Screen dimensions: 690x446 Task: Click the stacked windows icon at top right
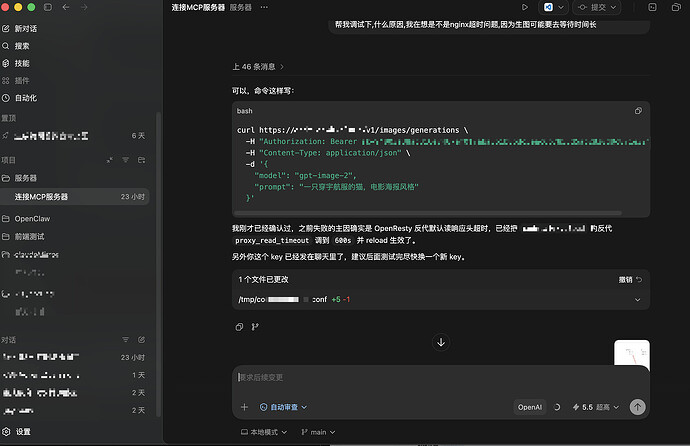click(676, 7)
